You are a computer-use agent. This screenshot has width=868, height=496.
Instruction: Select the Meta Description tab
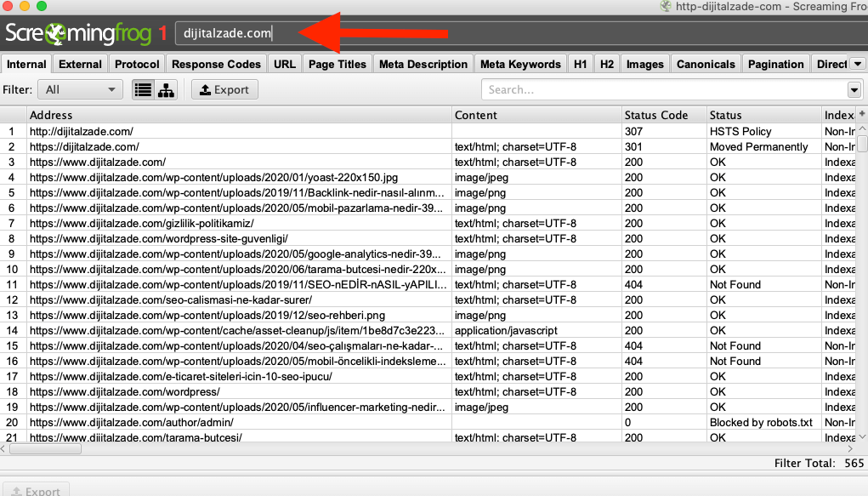click(x=423, y=65)
